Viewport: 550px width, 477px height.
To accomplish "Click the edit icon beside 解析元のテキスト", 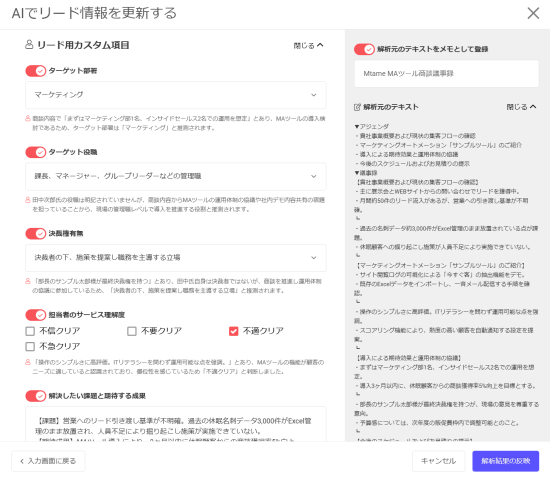I will (x=357, y=107).
